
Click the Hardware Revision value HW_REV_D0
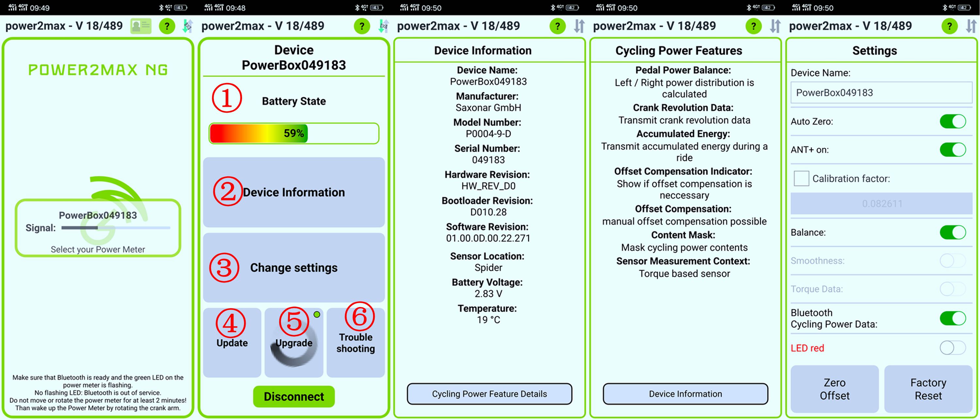click(488, 186)
